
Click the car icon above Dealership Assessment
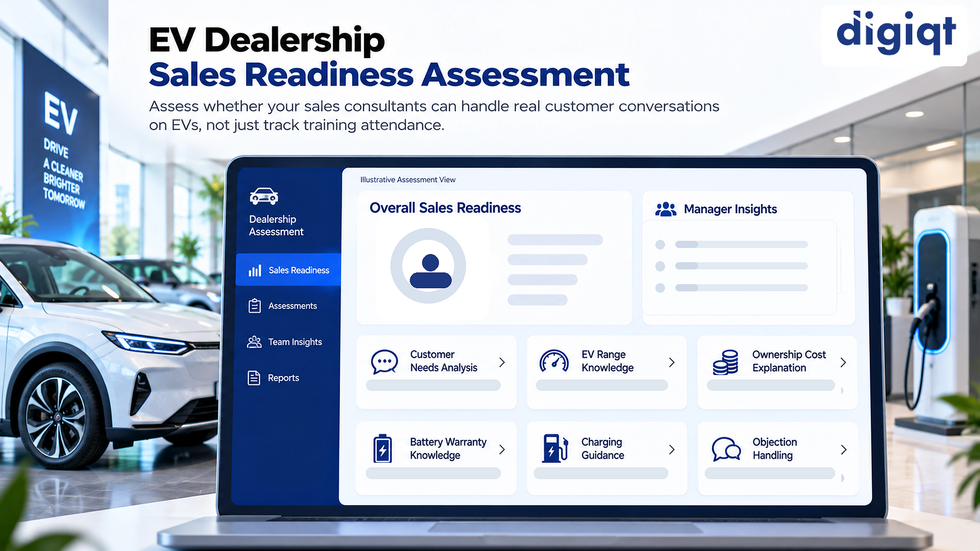(264, 196)
